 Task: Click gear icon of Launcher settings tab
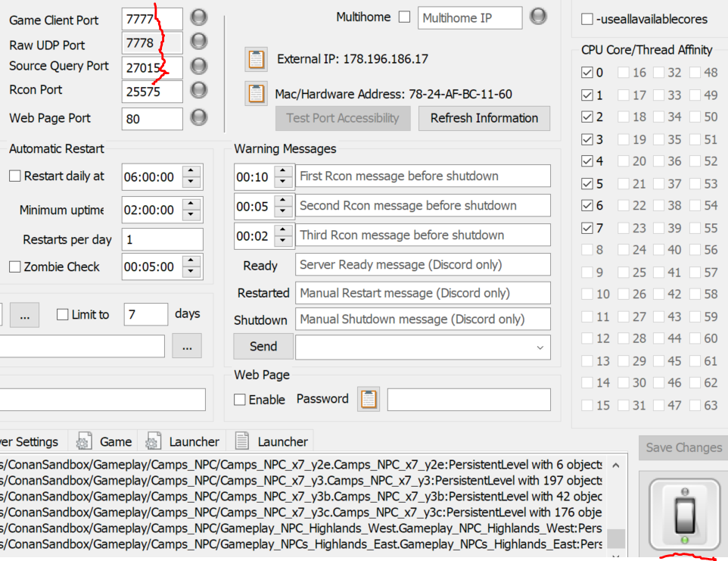[x=153, y=441]
